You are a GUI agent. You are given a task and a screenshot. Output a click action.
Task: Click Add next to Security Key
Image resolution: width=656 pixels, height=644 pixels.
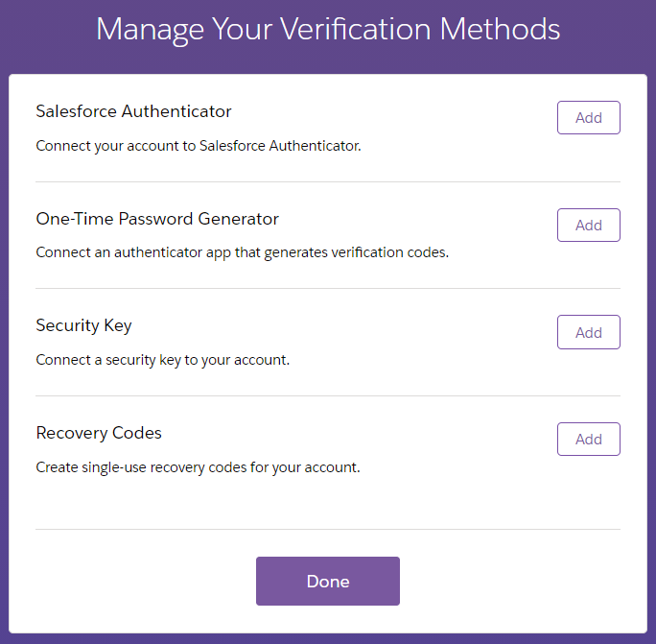tap(588, 332)
